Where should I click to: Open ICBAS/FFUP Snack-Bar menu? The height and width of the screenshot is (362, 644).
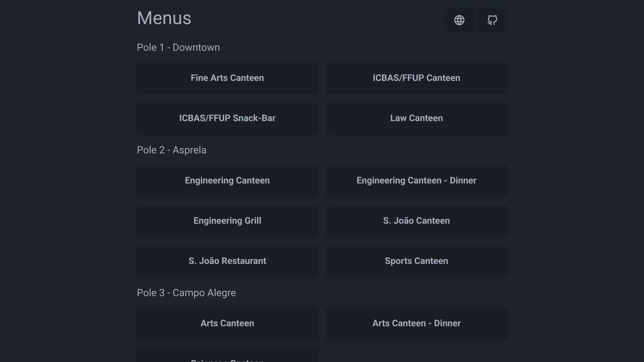pyautogui.click(x=227, y=118)
